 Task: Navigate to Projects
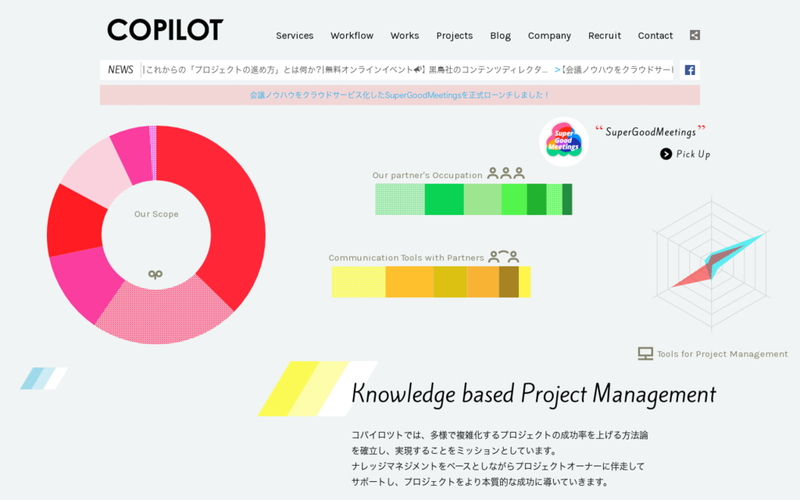(454, 36)
